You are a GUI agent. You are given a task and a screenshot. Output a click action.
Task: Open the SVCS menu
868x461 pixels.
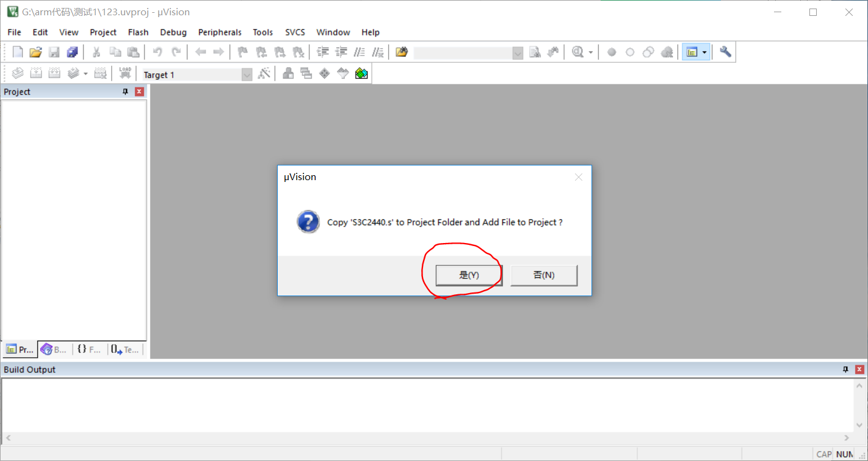click(295, 32)
